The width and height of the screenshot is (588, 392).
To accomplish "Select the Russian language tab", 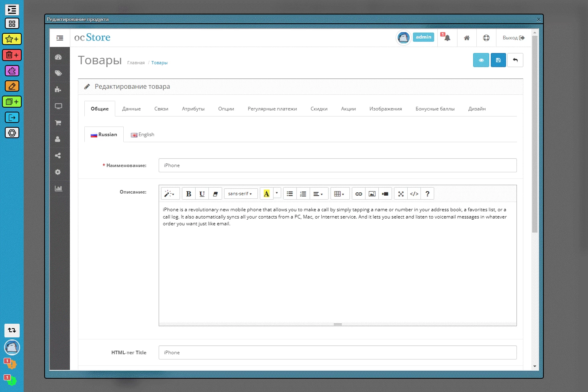I will coord(104,135).
